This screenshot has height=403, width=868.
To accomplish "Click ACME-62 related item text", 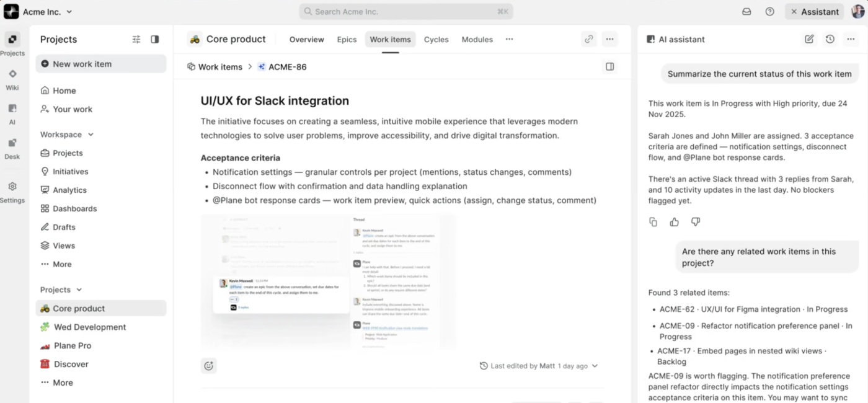I will point(753,309).
